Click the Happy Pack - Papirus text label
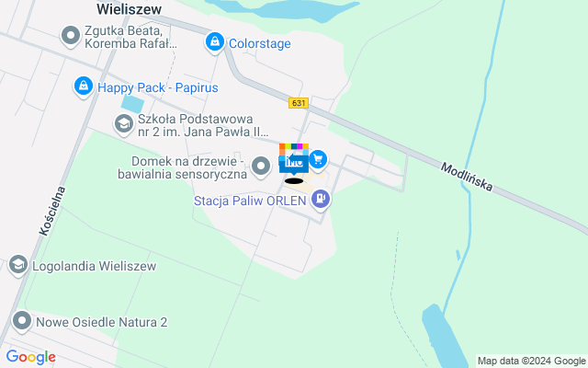The image size is (588, 368). click(x=157, y=88)
